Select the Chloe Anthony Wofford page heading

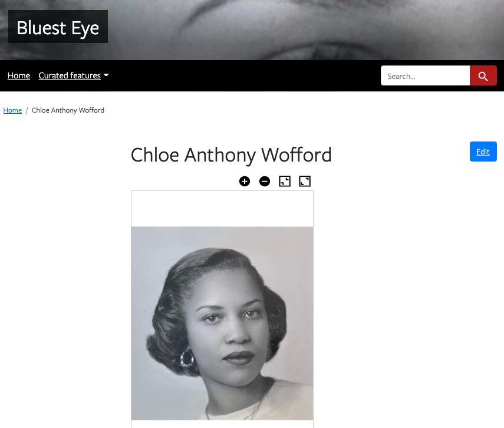[231, 155]
